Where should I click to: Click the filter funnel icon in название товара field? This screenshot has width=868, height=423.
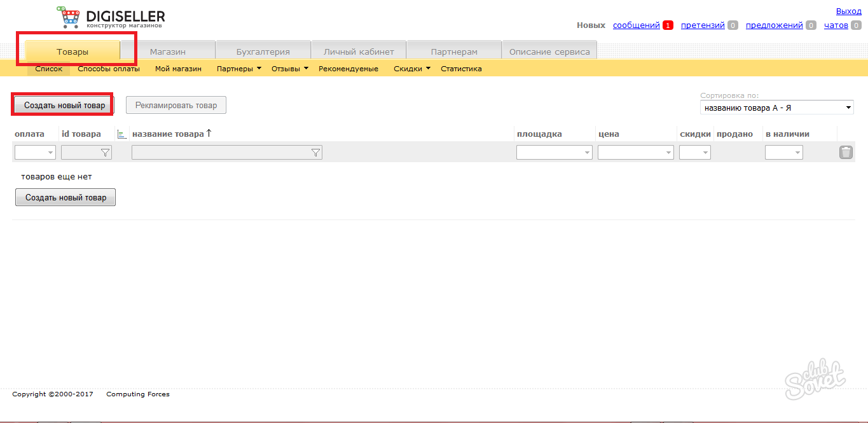coord(315,153)
